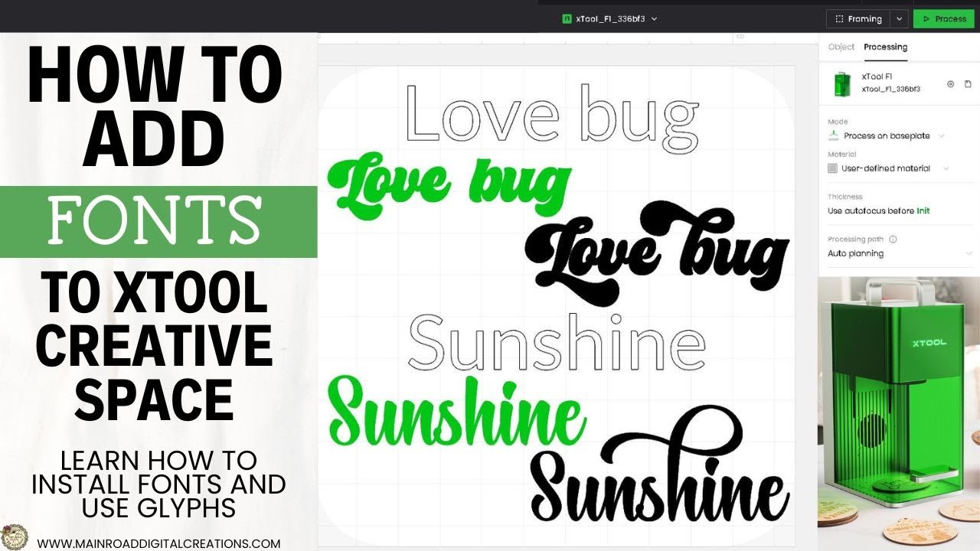The height and width of the screenshot is (551, 980).
Task: Click the xTool F1 device thumbnail
Action: (x=842, y=83)
